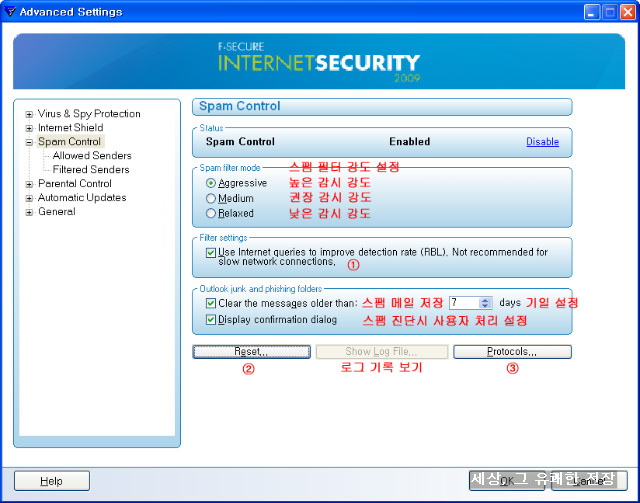640x503 pixels.
Task: Toggle Clear the messages older than checkbox
Action: (211, 303)
